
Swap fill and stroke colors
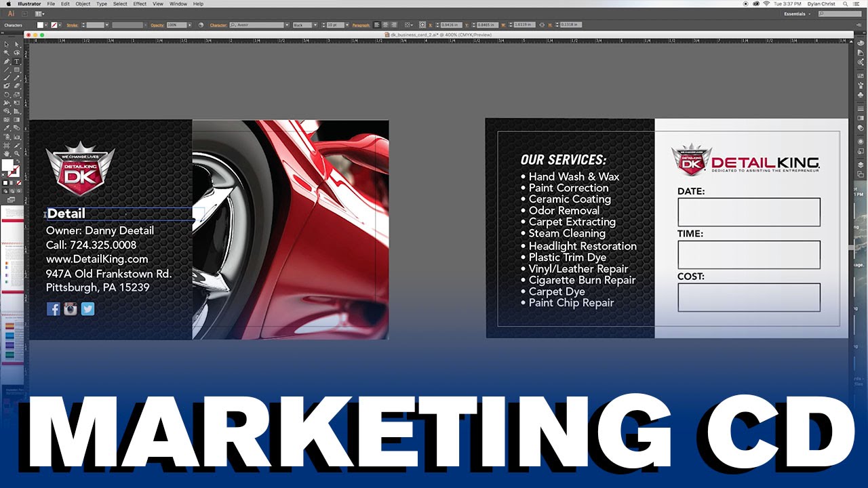19,160
